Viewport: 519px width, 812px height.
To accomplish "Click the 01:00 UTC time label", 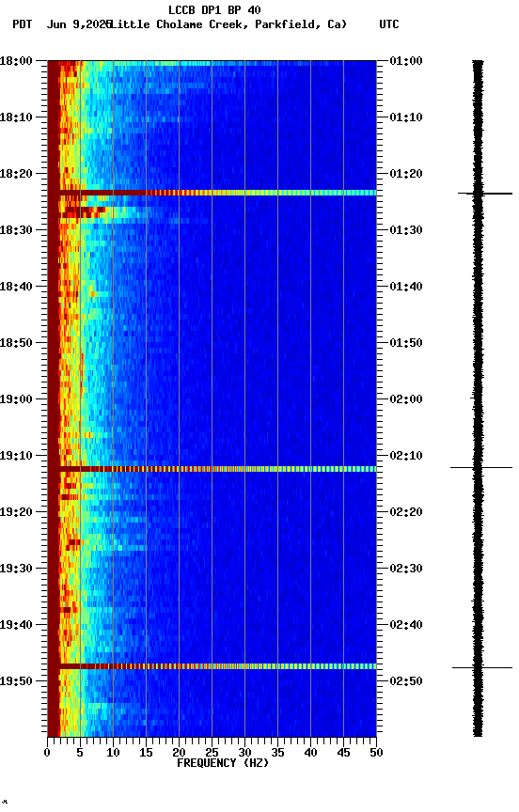I will click(x=406, y=61).
